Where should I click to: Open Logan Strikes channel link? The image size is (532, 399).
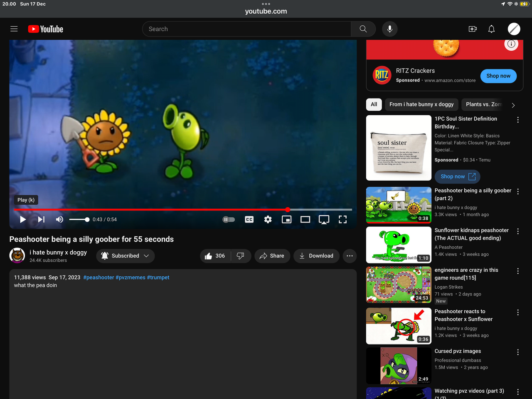[448, 287]
